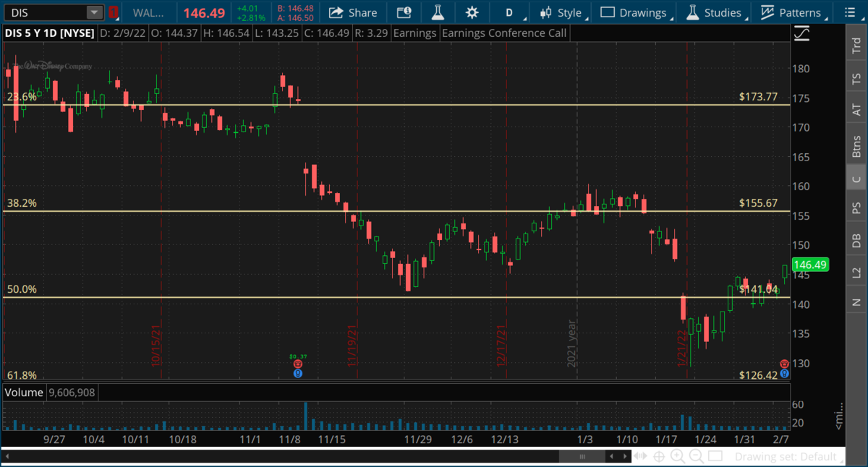
Task: Click the 38.2% retracement label
Action: click(22, 203)
